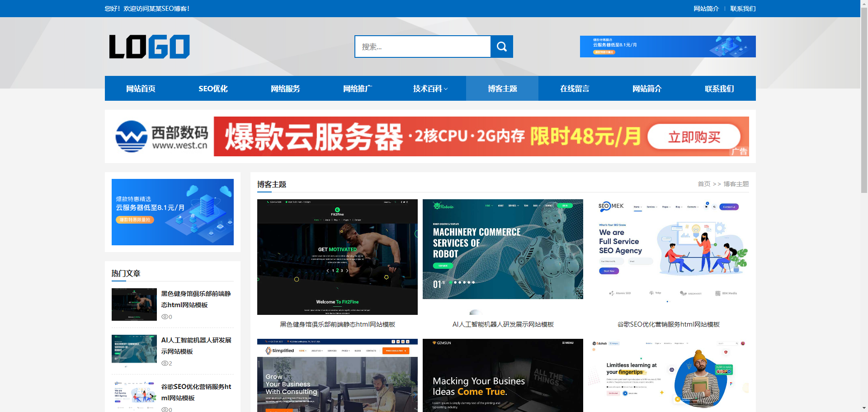Screen dimensions: 868x412
Task: Open 联系我们 in the blue navigation bar
Action: (x=719, y=89)
